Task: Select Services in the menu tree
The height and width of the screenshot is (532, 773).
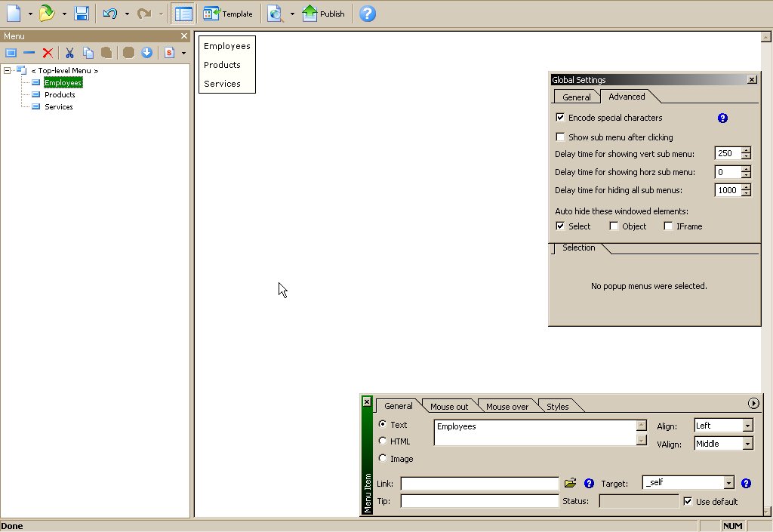Action: [59, 107]
